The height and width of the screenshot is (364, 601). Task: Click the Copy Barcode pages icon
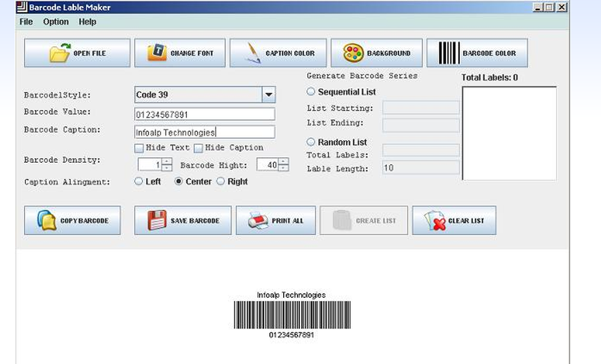[x=47, y=220]
